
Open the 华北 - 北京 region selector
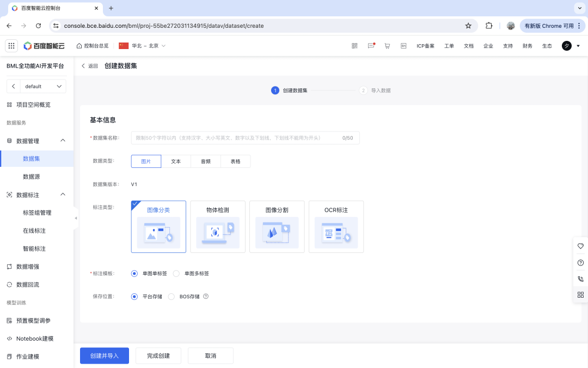pos(143,46)
